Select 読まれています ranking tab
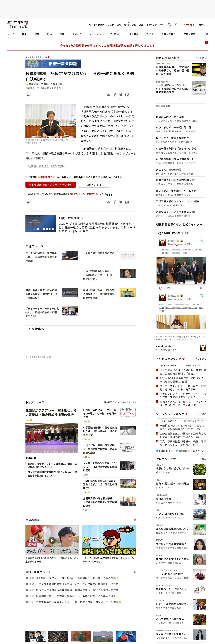215x644 pixels. 169,365
